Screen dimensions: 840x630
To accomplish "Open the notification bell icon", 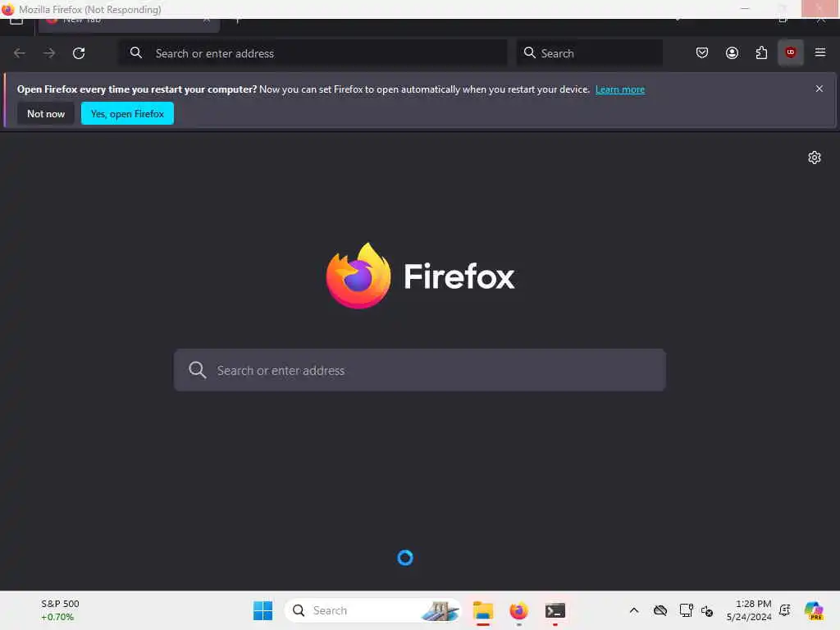I will [x=785, y=610].
